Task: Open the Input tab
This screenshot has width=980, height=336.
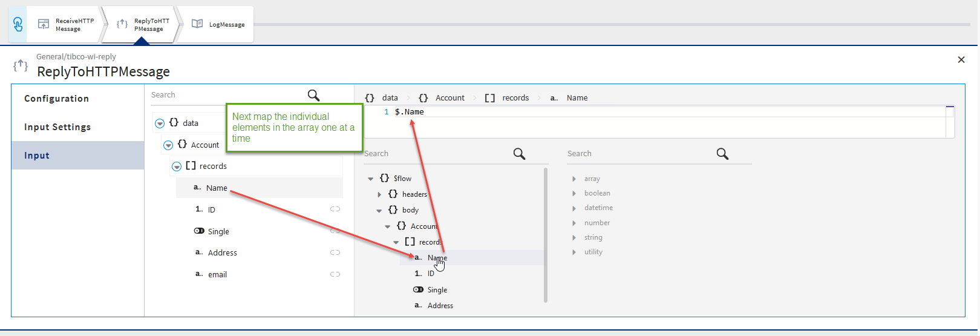Action: [77, 156]
